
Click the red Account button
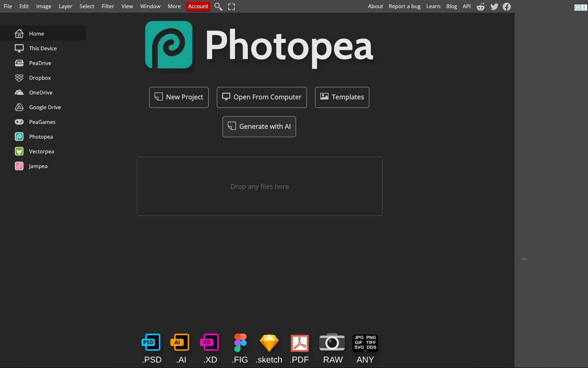click(x=198, y=6)
